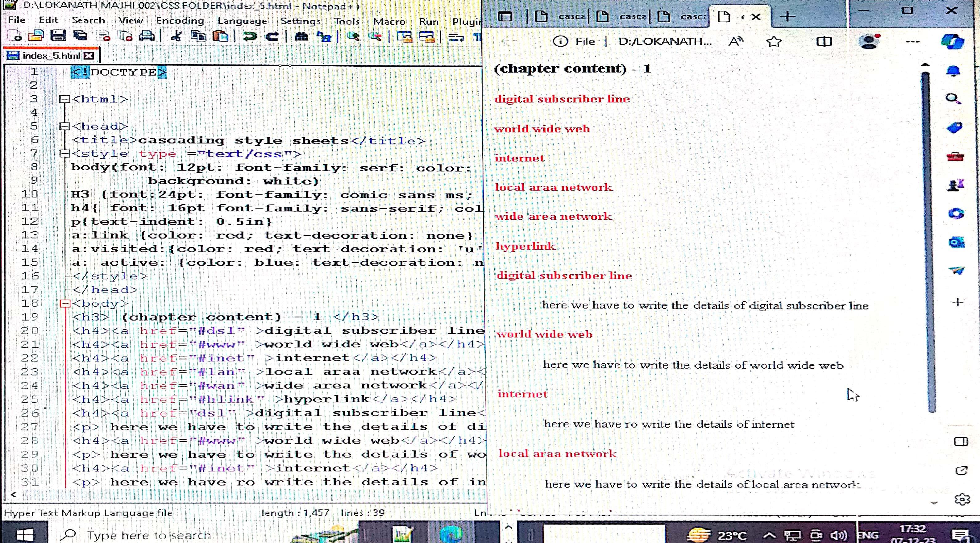The image size is (980, 543).
Task: Open the Language menu
Action: pos(242,21)
